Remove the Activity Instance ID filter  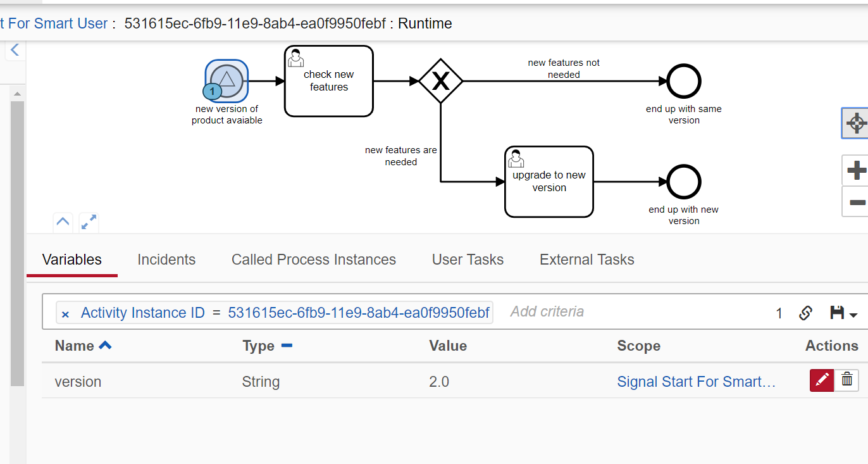[65, 314]
